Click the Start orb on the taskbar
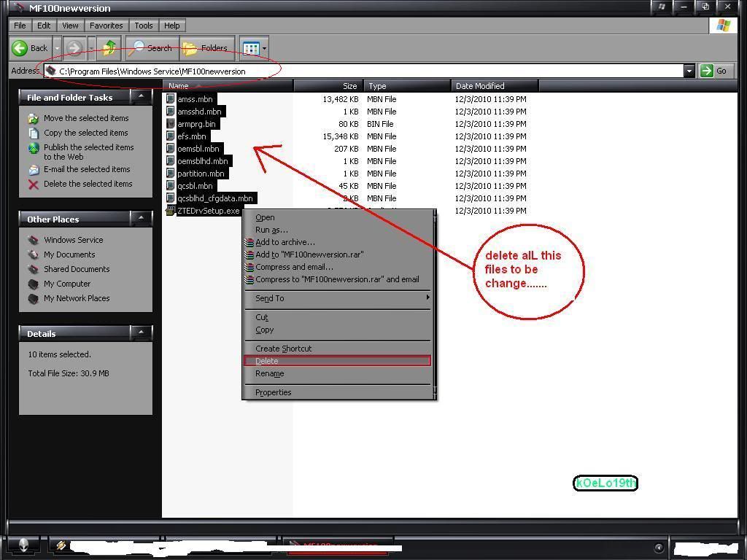 pyautogui.click(x=24, y=546)
